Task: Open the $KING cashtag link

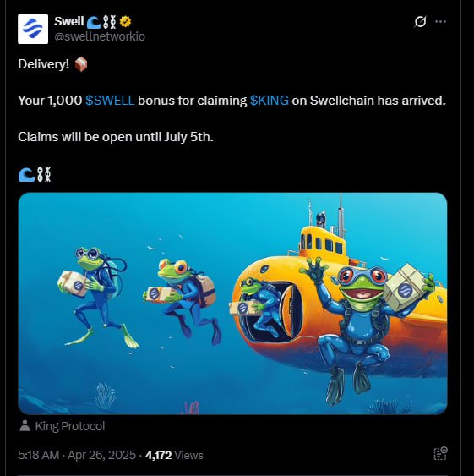Action: pyautogui.click(x=270, y=101)
